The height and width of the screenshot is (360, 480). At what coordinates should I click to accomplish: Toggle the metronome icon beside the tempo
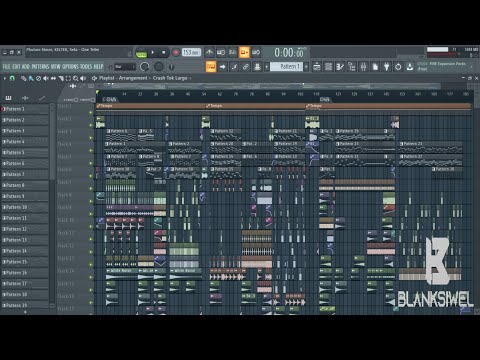(x=209, y=52)
